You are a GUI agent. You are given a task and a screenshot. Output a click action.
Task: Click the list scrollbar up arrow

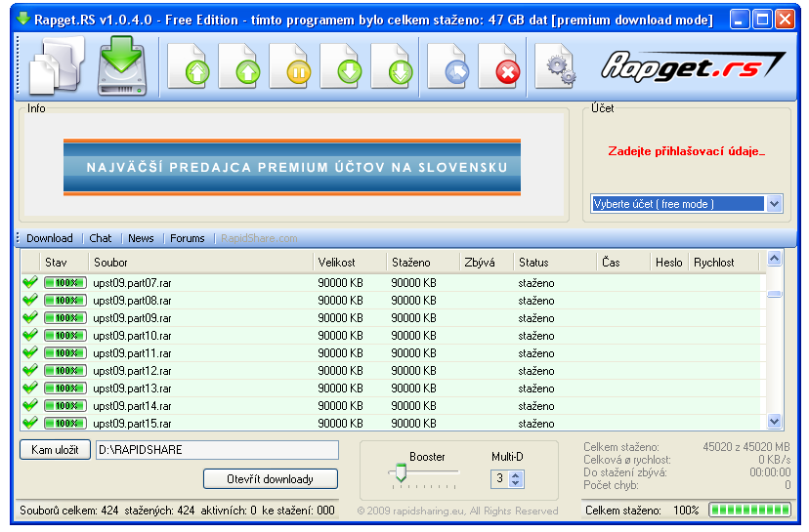coord(775,259)
